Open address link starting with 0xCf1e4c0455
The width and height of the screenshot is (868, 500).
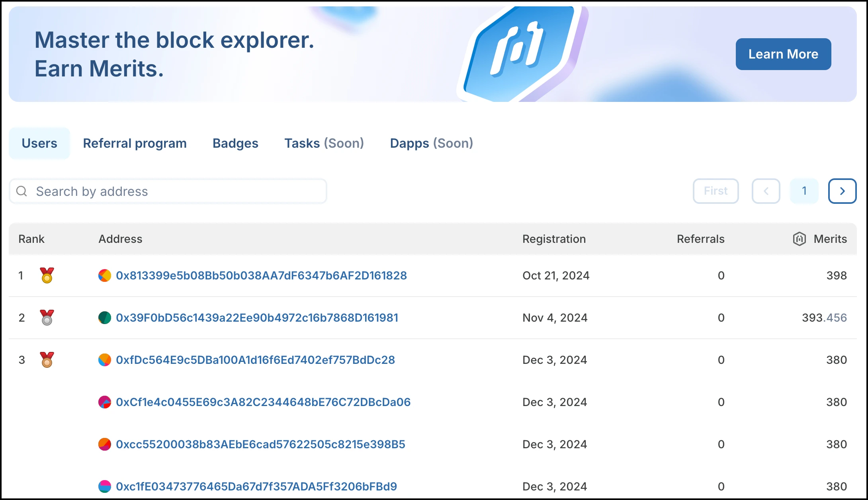tap(263, 402)
